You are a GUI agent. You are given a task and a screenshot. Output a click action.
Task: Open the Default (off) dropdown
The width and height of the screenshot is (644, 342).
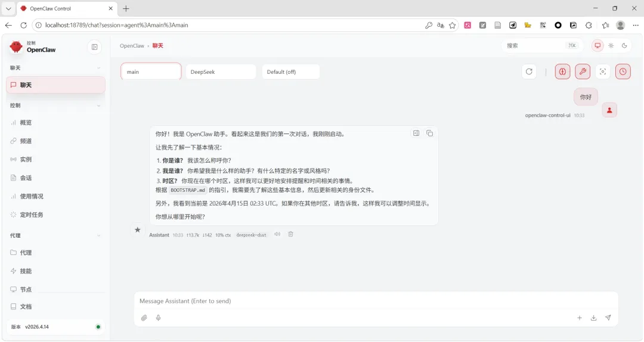click(291, 72)
